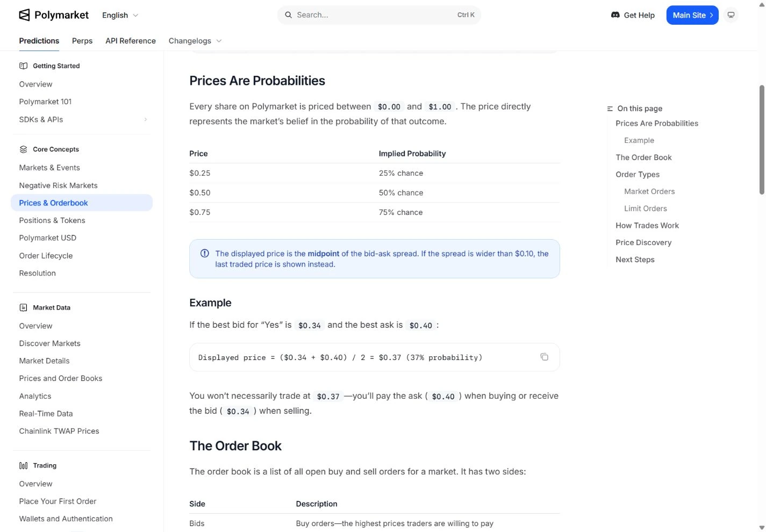This screenshot has height=532, width=766.
Task: Open Discover Markets in the sidebar
Action: click(49, 343)
